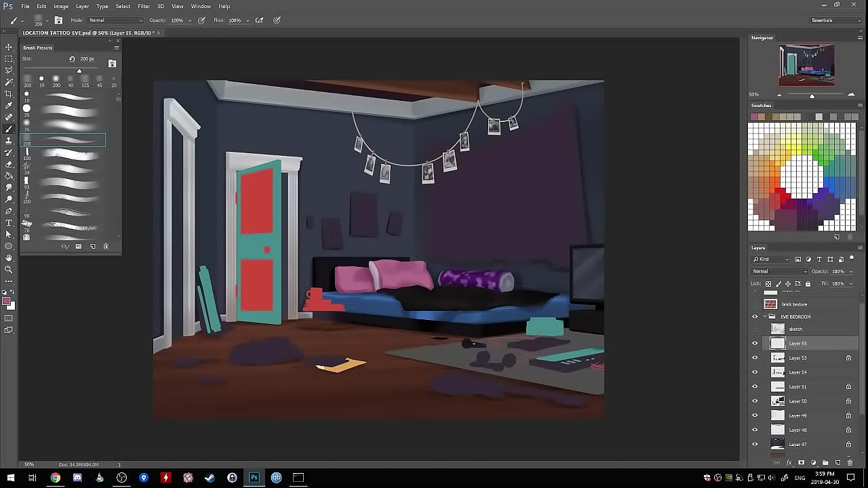Select the Move tool

pyautogui.click(x=9, y=47)
